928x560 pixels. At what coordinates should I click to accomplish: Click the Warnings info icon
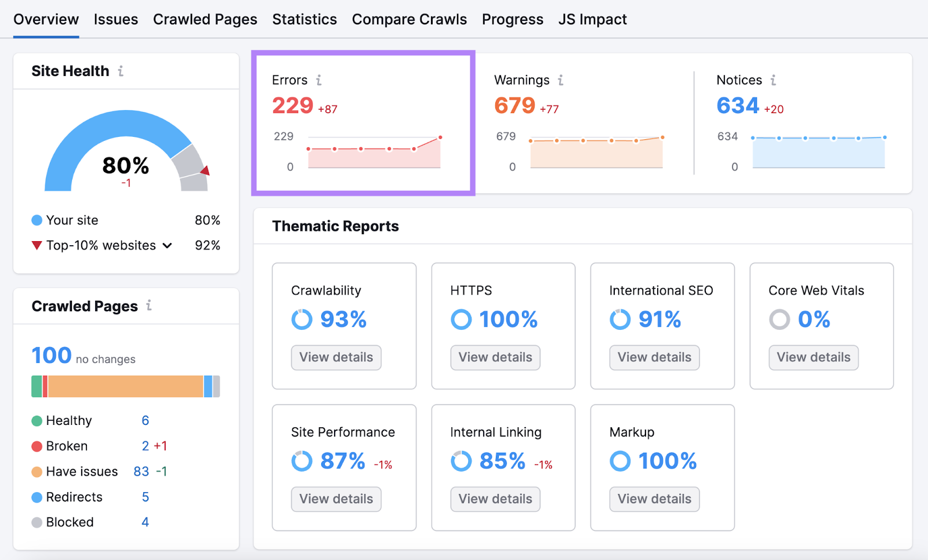(560, 80)
